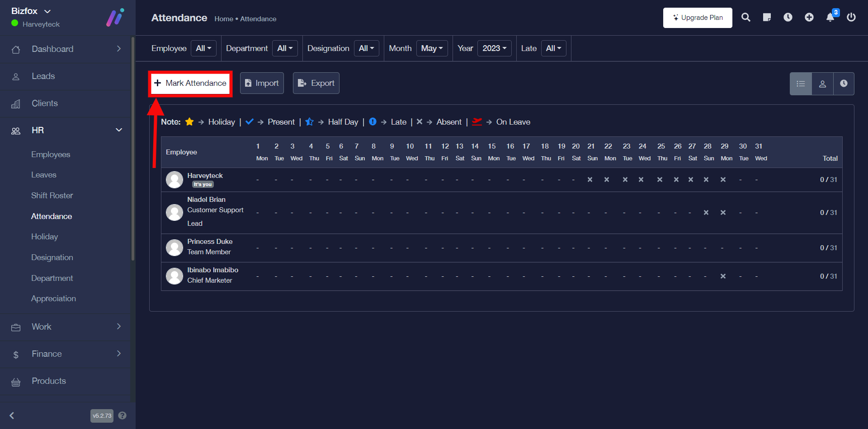Screen dimensions: 868x429
Task: Click the Mark Attendance button
Action: [190, 83]
